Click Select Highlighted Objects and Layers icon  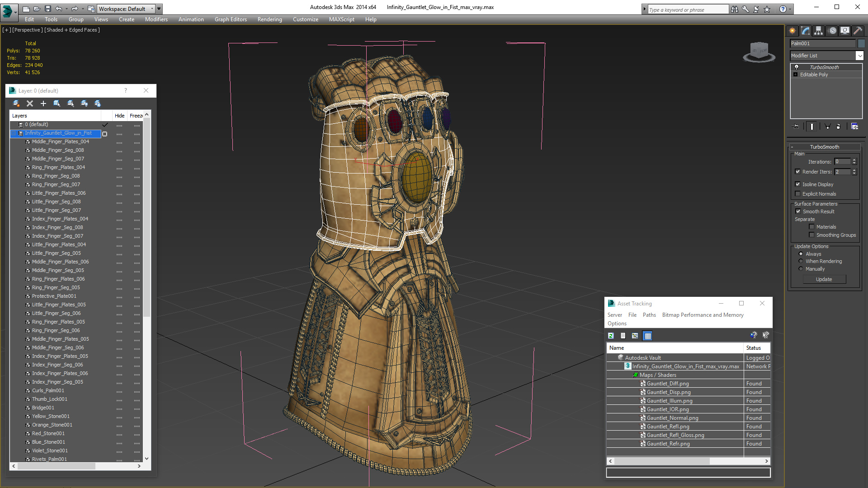pyautogui.click(x=57, y=103)
